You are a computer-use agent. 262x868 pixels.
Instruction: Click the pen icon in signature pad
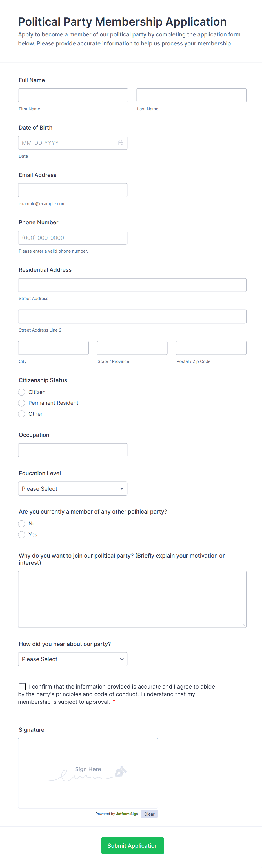point(120,771)
